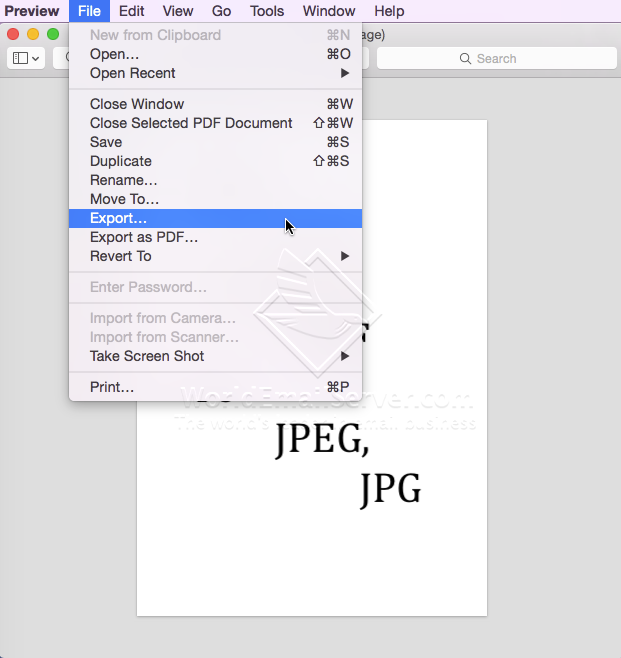Image resolution: width=621 pixels, height=658 pixels.
Task: Select Close Window menu item
Action: pyautogui.click(x=215, y=104)
